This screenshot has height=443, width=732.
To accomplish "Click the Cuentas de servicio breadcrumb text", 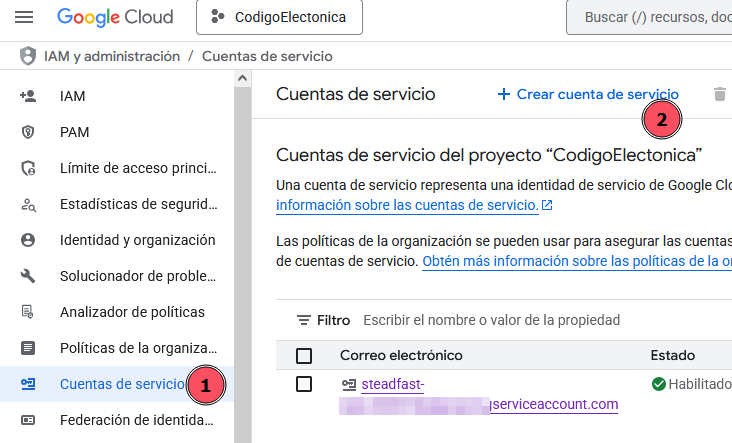I will tap(267, 56).
